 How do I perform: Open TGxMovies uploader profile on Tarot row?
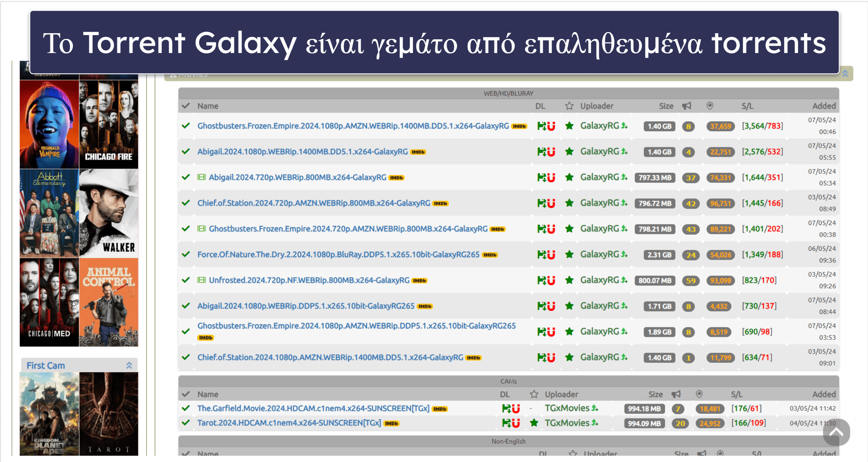point(567,423)
